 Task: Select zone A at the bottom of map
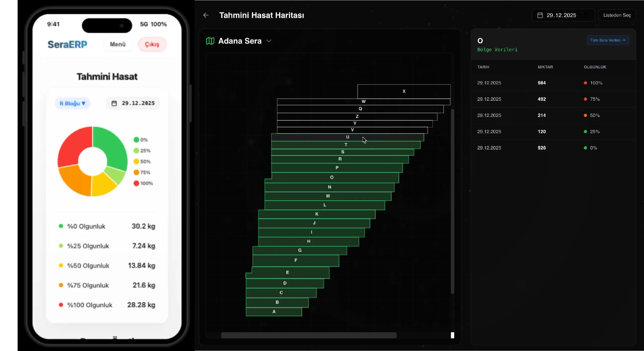pos(274,312)
